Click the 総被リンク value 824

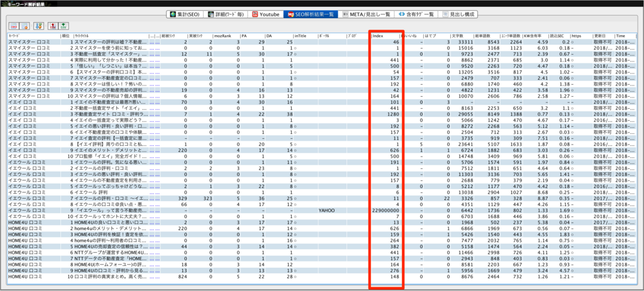pyautogui.click(x=182, y=277)
